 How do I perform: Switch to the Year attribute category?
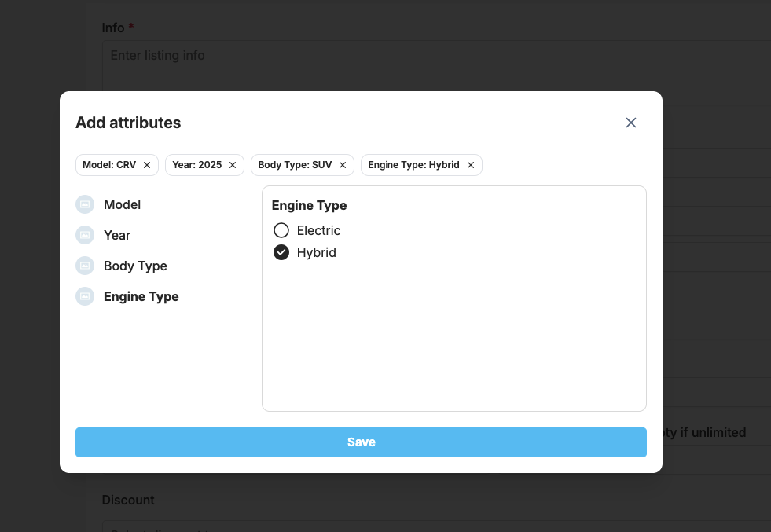[x=117, y=235]
